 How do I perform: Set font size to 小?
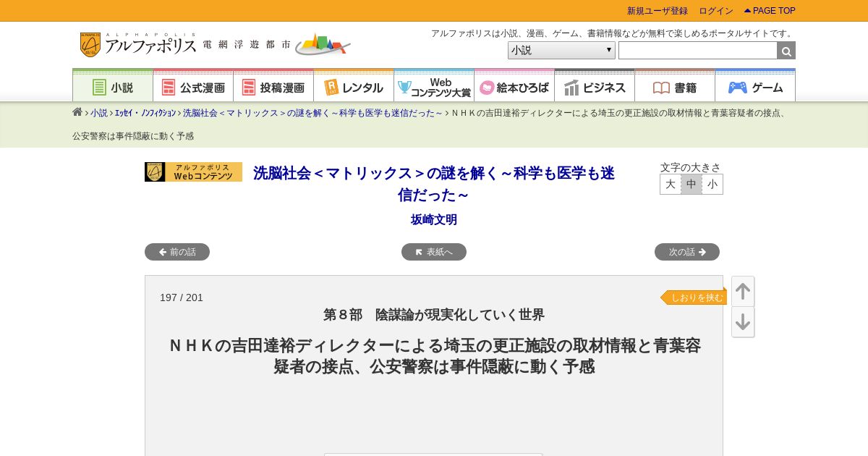pyautogui.click(x=712, y=184)
